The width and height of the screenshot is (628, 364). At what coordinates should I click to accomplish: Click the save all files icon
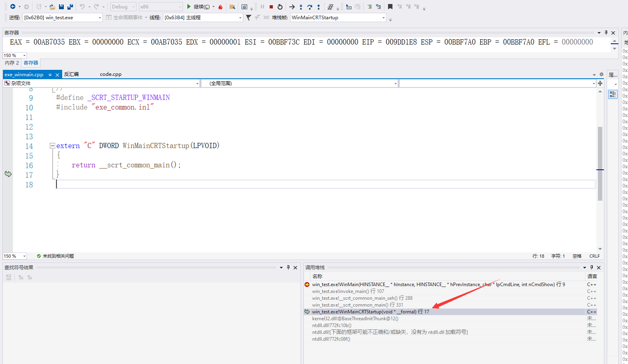70,6
